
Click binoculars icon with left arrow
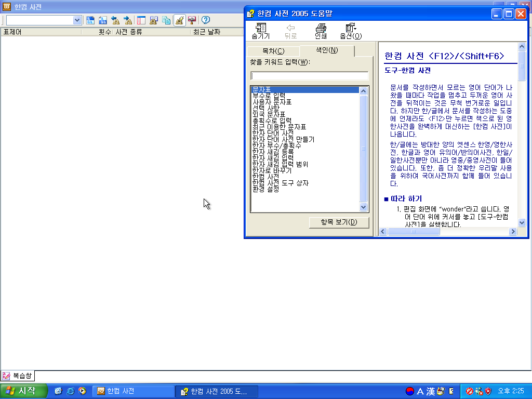coord(115,20)
